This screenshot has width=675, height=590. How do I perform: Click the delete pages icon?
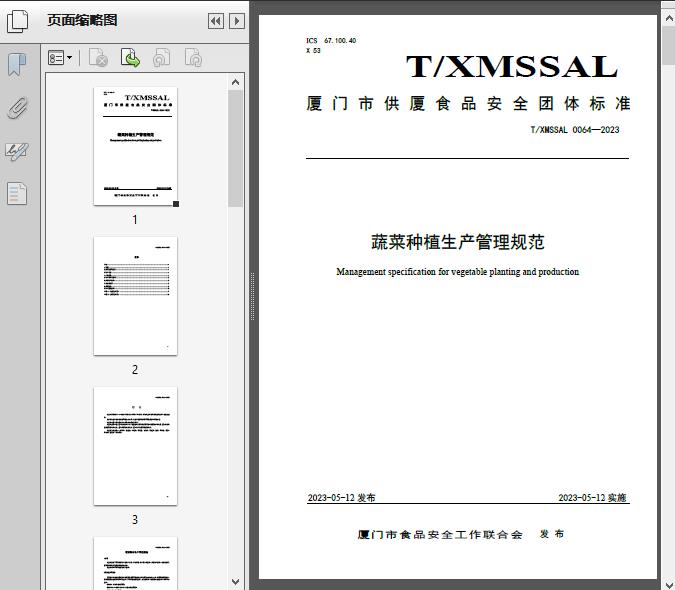(x=98, y=58)
